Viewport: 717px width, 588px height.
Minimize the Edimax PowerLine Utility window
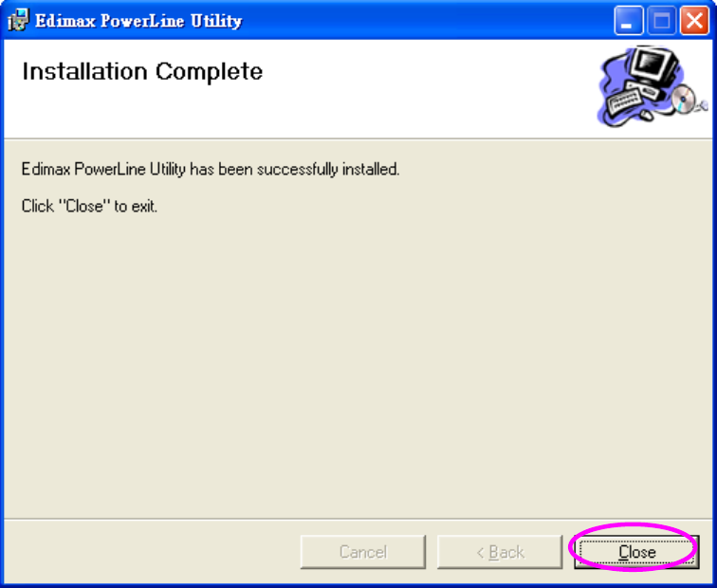[x=628, y=21]
